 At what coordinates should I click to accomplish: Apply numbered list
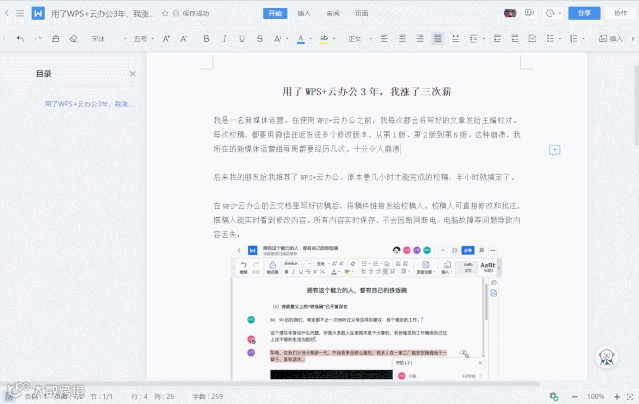pos(573,39)
